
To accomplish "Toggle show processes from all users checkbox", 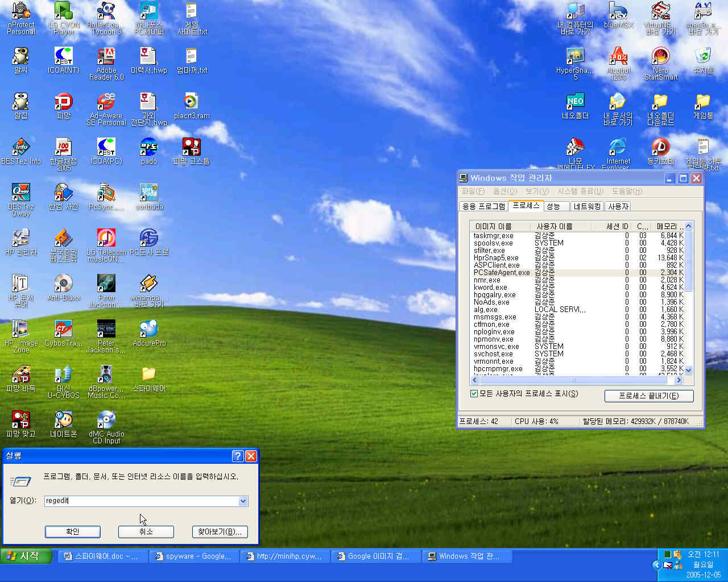I will 474,394.
